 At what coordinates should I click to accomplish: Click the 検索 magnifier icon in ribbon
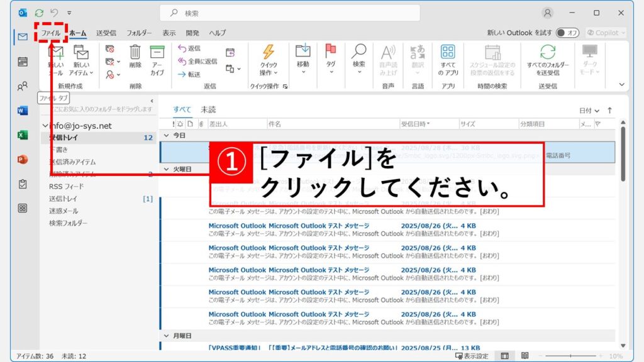[358, 51]
